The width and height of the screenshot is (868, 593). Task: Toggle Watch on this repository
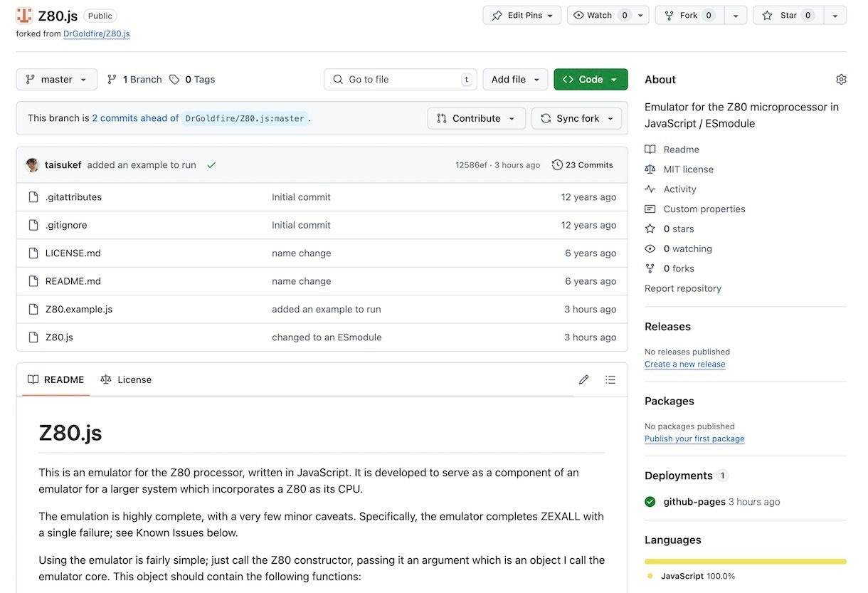point(600,16)
